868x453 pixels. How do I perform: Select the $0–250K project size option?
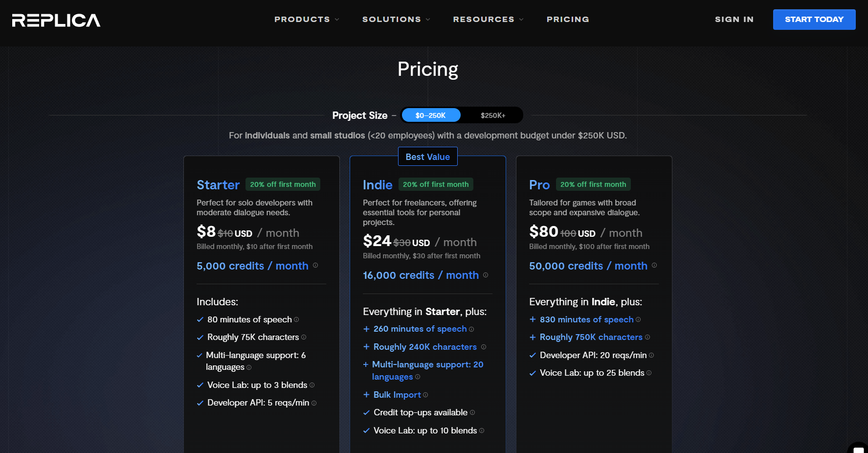click(x=430, y=115)
